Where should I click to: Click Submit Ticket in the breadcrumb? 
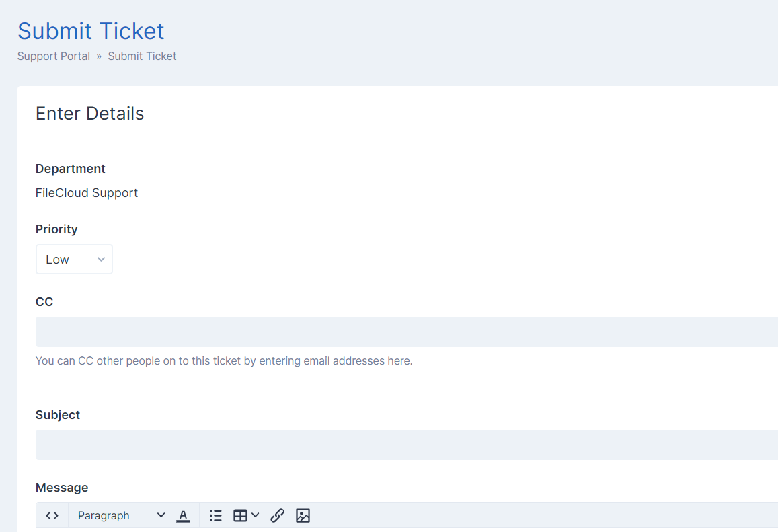point(142,56)
